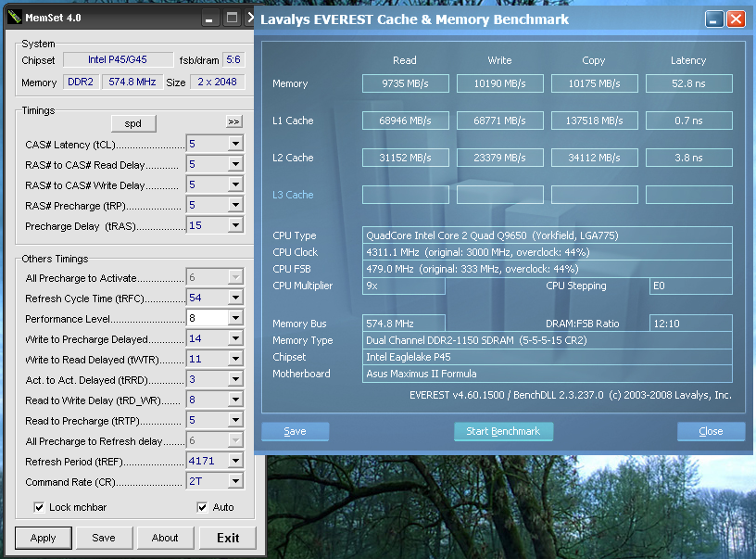The width and height of the screenshot is (756, 559).
Task: Toggle the Auto checkbox
Action: [202, 507]
